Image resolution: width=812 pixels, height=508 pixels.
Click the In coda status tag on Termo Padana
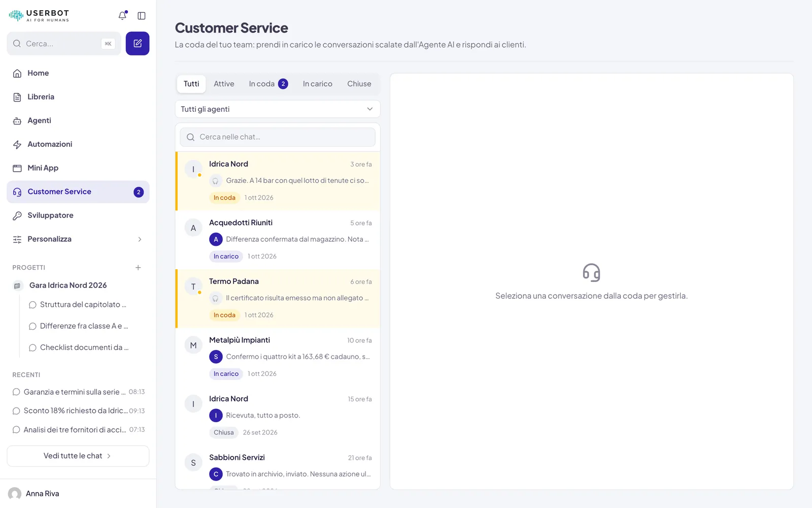pos(224,315)
